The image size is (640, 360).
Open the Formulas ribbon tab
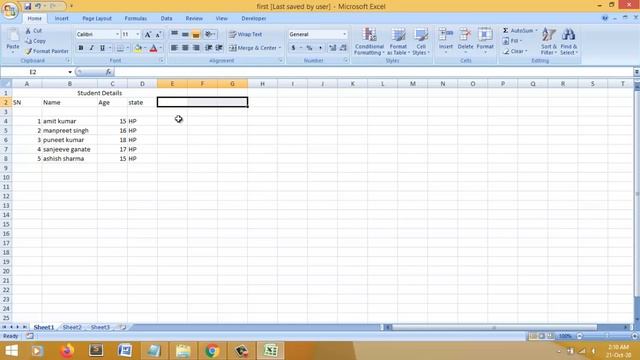tap(136, 18)
